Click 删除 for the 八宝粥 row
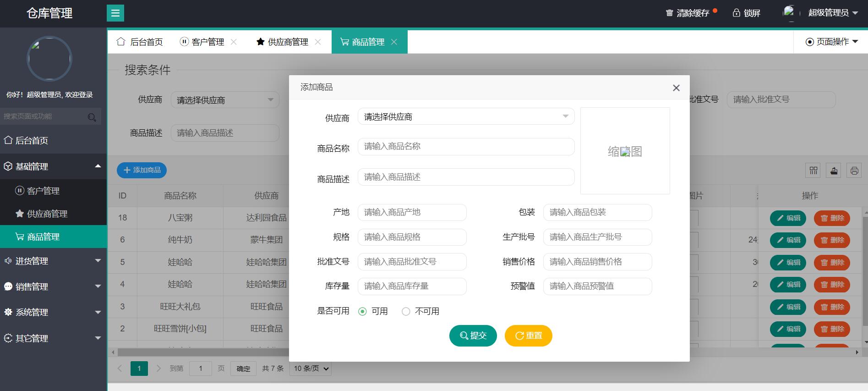Viewport: 868px width, 391px height. [x=832, y=218]
